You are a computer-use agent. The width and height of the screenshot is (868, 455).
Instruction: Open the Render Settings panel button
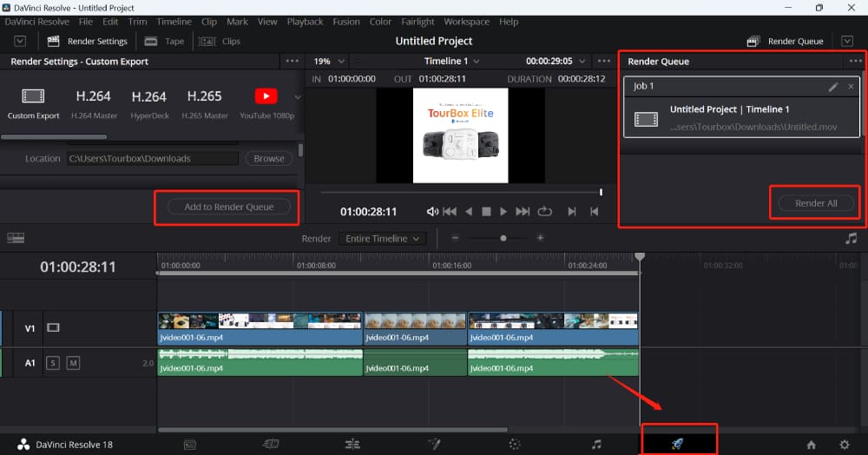[88, 42]
